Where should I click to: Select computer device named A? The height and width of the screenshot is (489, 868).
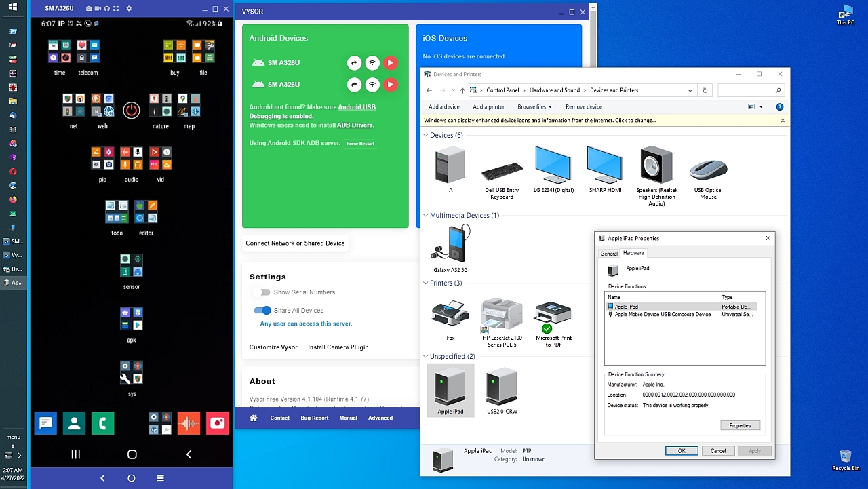point(450,170)
